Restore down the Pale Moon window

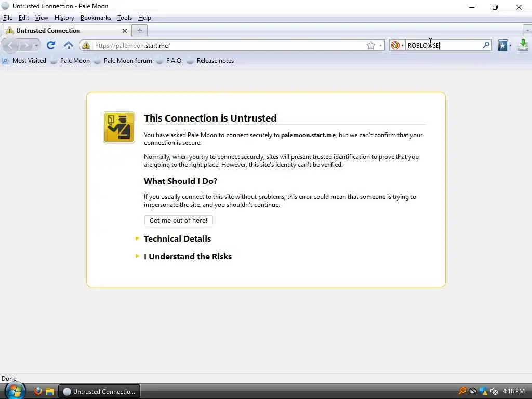(495, 7)
